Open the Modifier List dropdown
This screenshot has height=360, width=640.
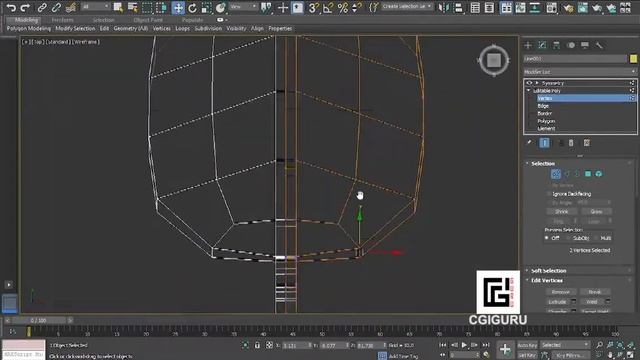click(580, 72)
